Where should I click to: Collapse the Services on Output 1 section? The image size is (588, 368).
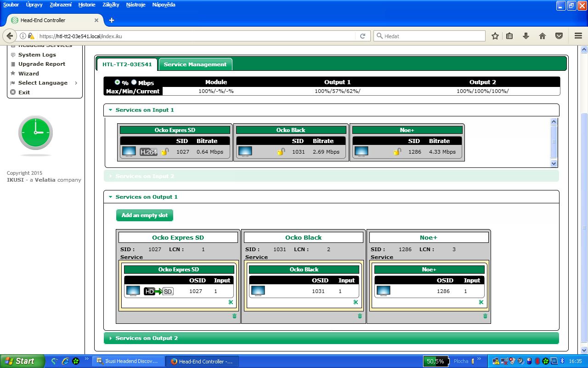pos(146,197)
